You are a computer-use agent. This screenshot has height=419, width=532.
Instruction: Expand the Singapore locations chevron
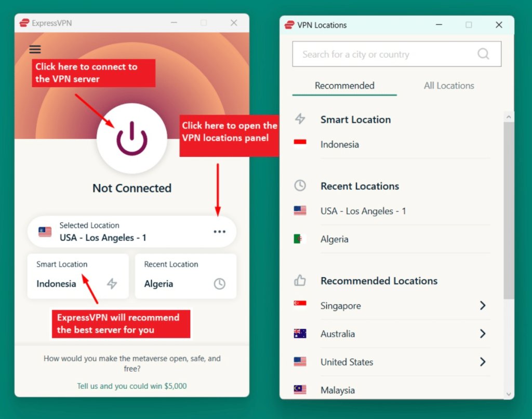pos(483,305)
